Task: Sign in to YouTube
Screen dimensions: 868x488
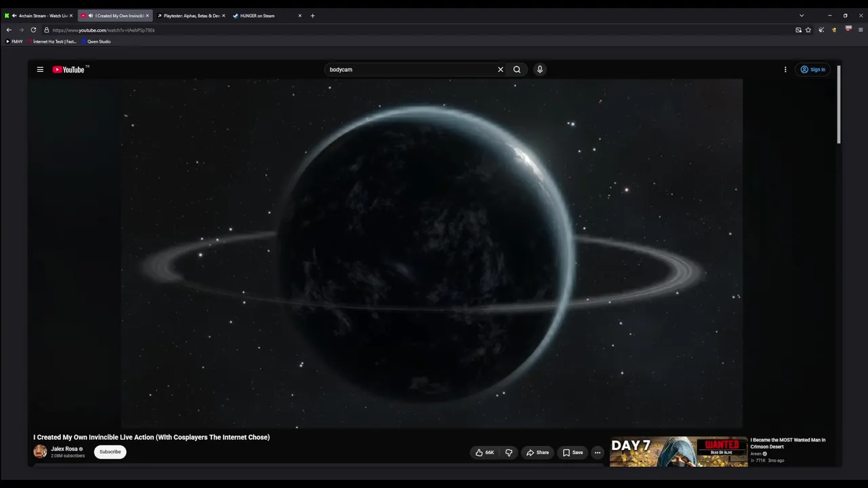Action: tap(812, 69)
